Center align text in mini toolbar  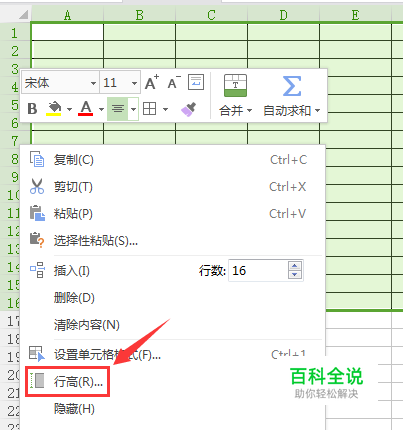118,109
